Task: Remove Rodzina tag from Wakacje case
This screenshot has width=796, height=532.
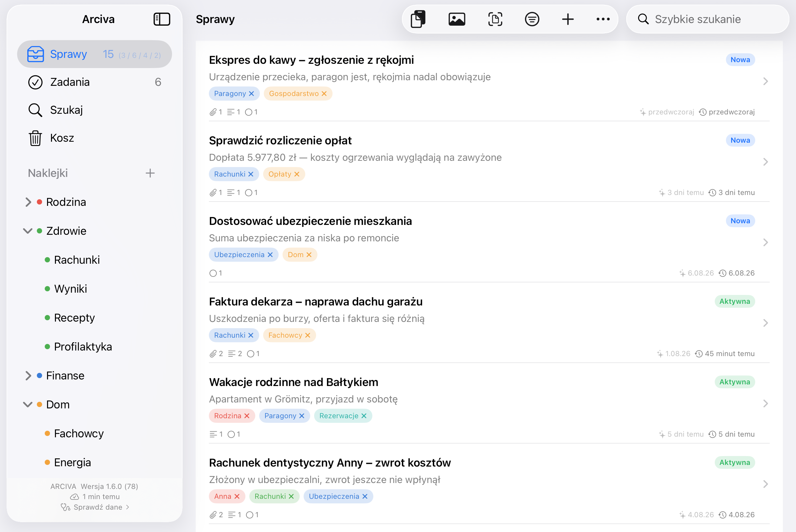Action: point(247,416)
